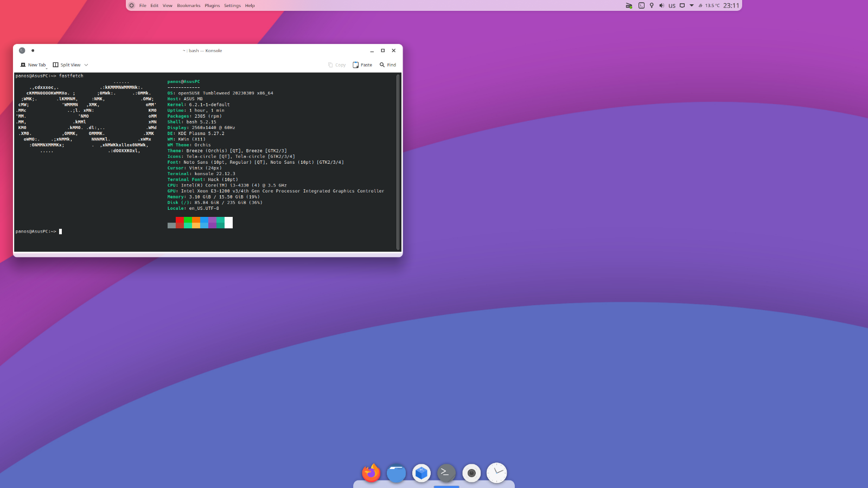The width and height of the screenshot is (868, 488).
Task: Click the display tray icon
Action: coord(682,5)
